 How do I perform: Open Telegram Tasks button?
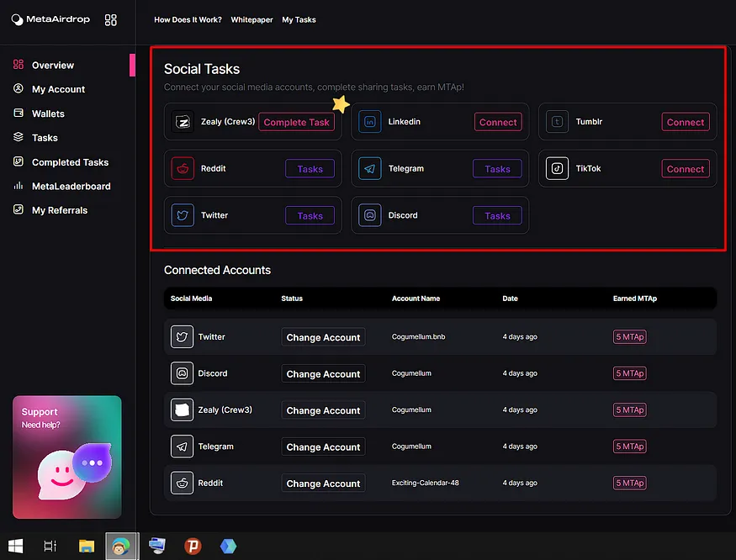497,169
